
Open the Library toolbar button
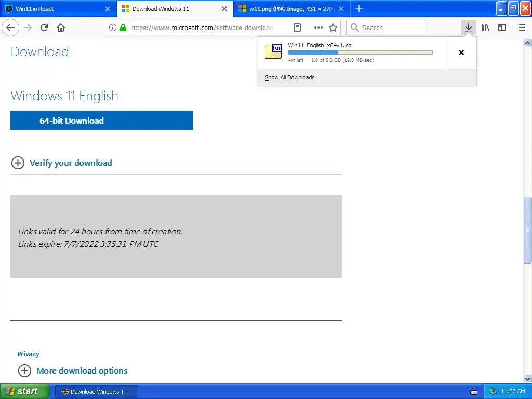[485, 28]
